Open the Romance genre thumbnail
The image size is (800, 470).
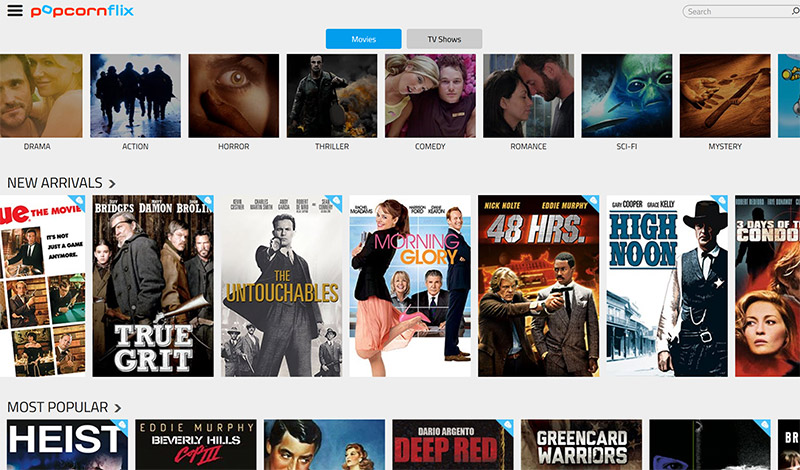click(x=529, y=96)
